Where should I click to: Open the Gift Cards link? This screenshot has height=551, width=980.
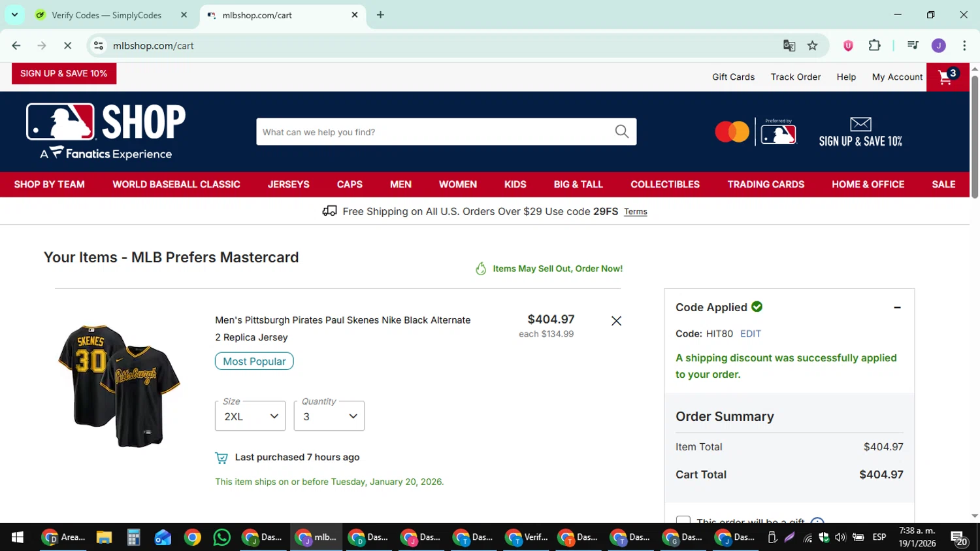(x=733, y=77)
